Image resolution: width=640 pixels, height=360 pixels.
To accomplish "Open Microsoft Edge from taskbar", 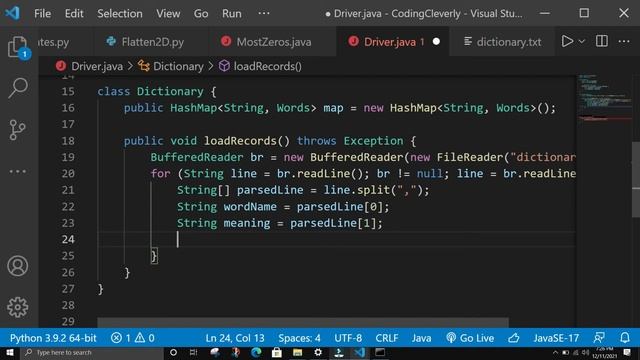I will [256, 353].
